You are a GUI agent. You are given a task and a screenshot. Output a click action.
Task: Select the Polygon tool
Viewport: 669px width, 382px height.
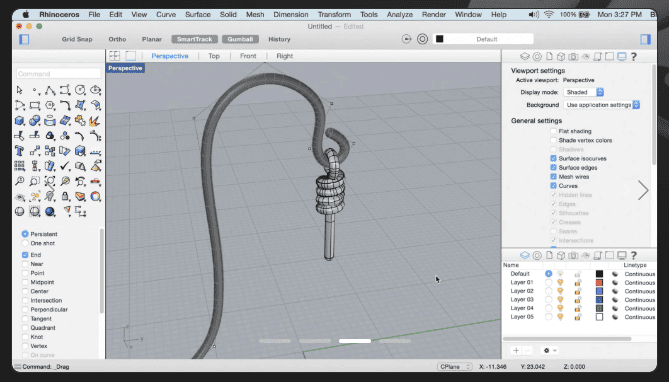[50, 105]
